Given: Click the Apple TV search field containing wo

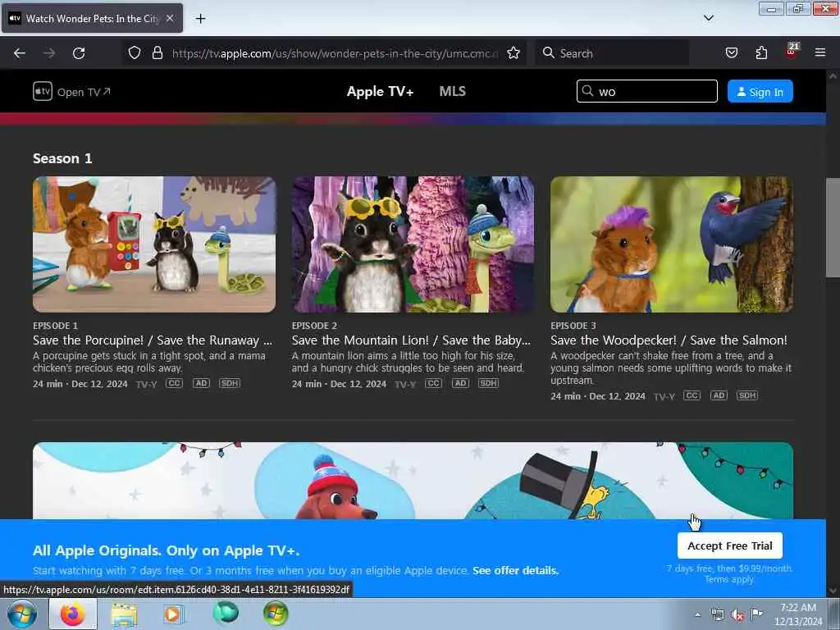Looking at the screenshot, I should (646, 91).
